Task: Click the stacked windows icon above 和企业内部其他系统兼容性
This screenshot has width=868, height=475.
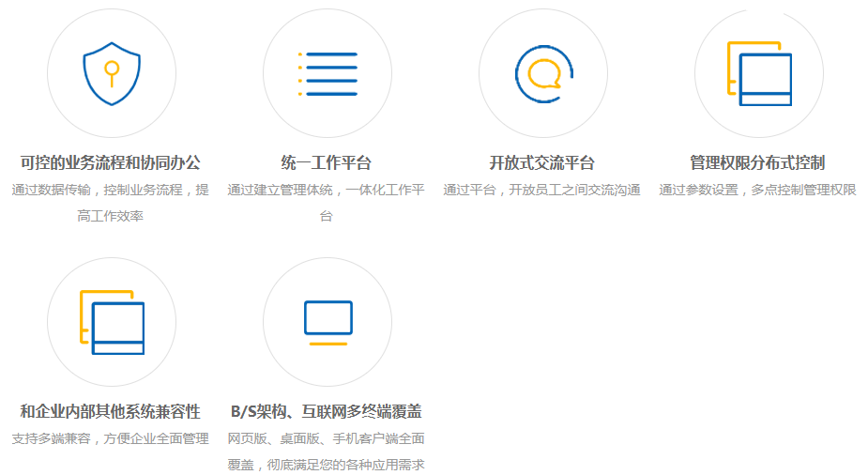Action: click(111, 322)
